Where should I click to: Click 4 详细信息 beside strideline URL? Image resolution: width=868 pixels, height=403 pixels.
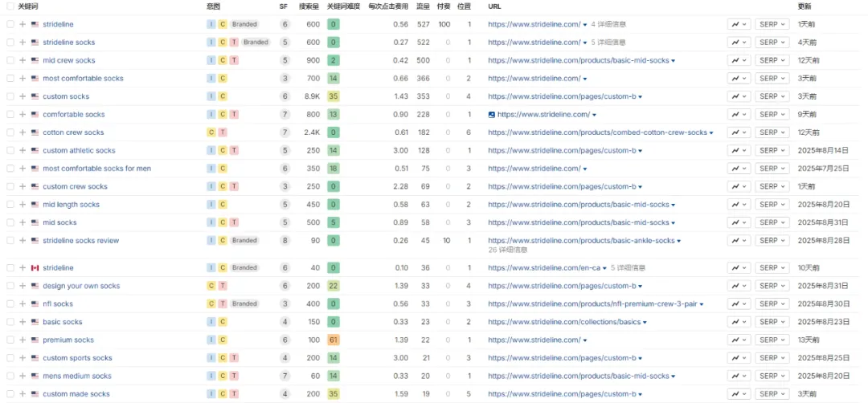(x=608, y=24)
